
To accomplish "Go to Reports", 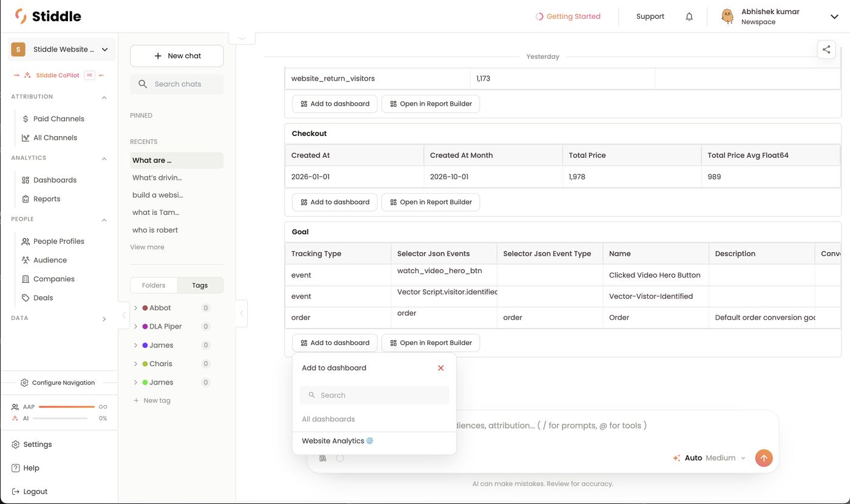I will pos(47,199).
